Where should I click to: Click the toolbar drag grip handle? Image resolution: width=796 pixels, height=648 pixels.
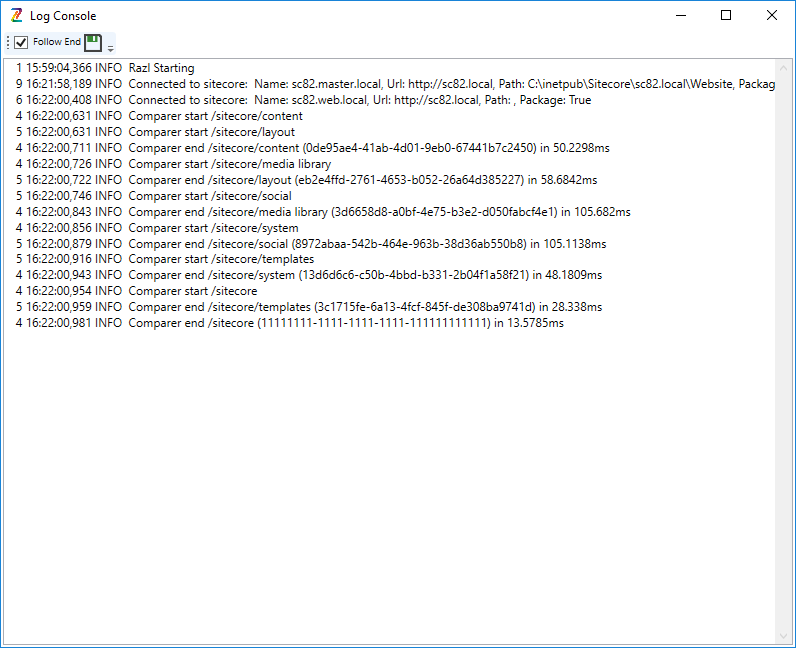click(x=8, y=43)
